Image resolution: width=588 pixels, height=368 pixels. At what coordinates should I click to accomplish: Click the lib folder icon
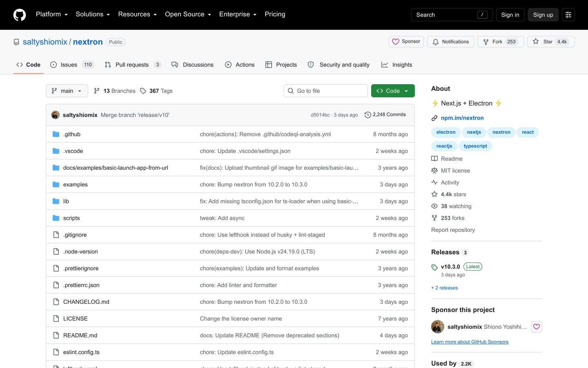[x=56, y=201]
